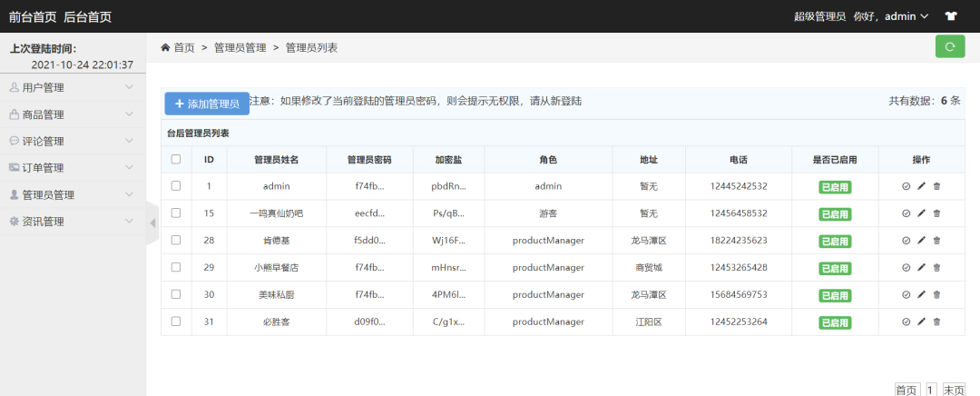Expand the 订单管理 chevron in sidebar
The height and width of the screenshot is (396, 980).
tap(130, 168)
